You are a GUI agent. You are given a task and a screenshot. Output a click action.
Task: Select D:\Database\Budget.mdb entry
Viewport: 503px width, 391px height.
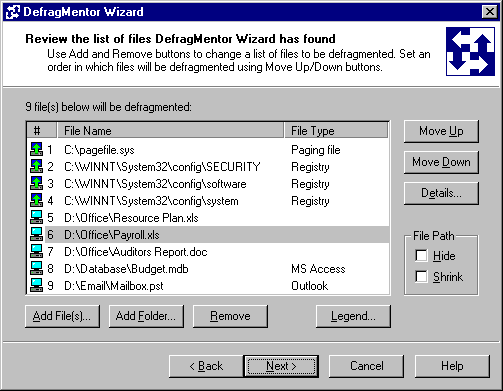126,269
